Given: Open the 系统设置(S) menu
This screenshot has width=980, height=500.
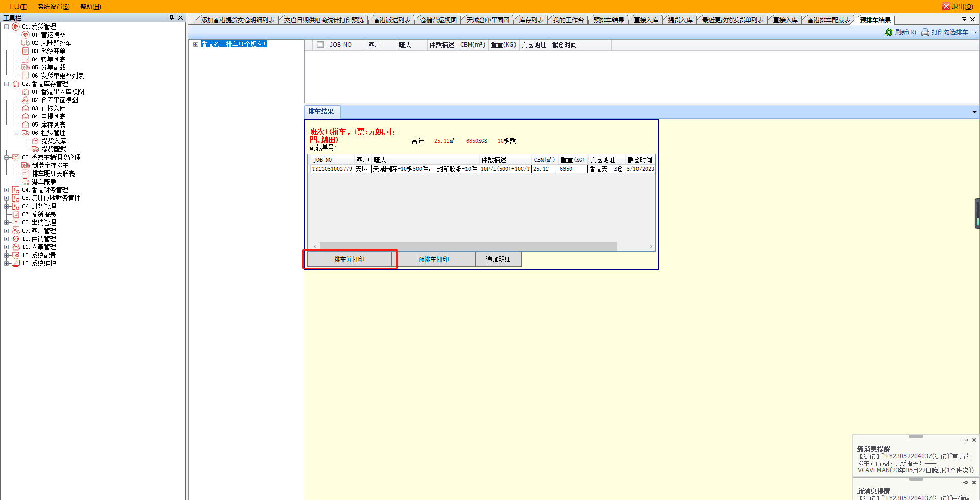Looking at the screenshot, I should (54, 7).
